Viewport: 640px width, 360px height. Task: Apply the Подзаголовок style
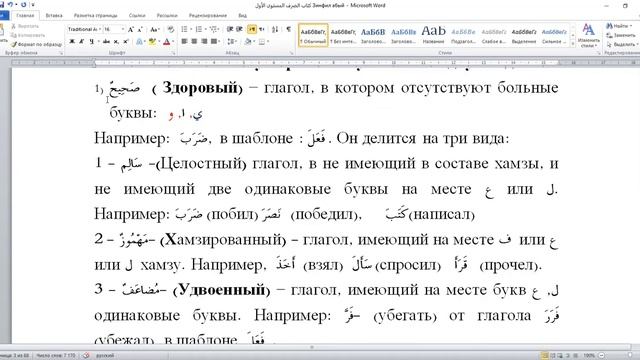click(463, 35)
